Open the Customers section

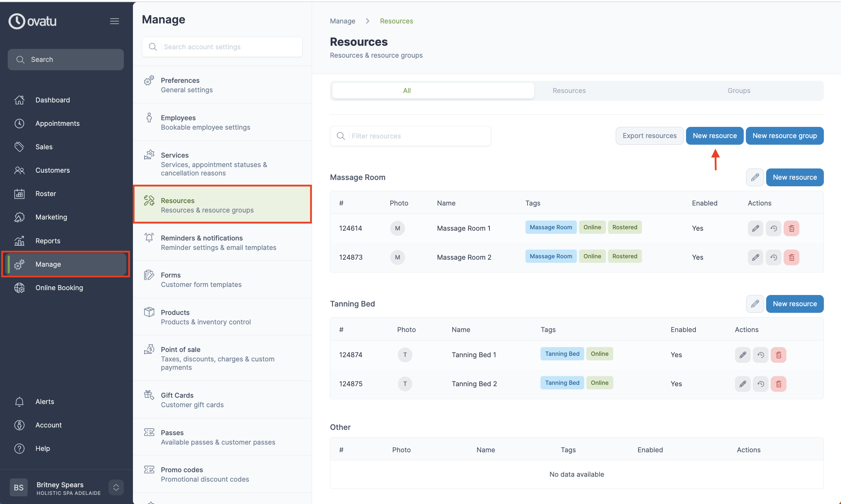click(x=52, y=170)
